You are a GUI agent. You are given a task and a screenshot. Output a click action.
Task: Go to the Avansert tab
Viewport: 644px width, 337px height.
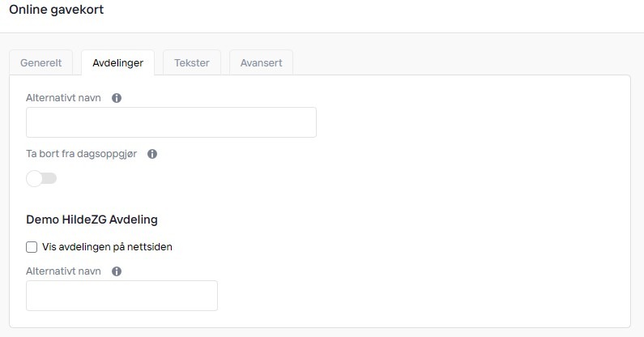point(261,63)
